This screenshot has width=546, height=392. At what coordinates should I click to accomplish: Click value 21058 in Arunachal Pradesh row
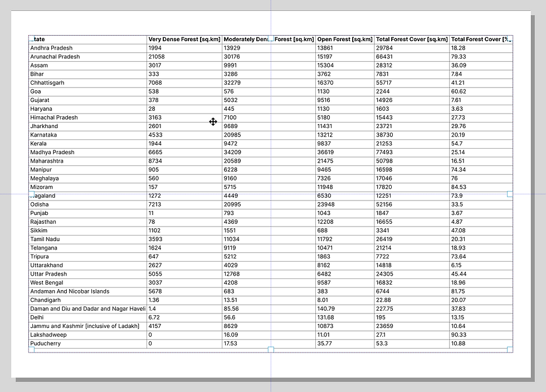(x=157, y=57)
